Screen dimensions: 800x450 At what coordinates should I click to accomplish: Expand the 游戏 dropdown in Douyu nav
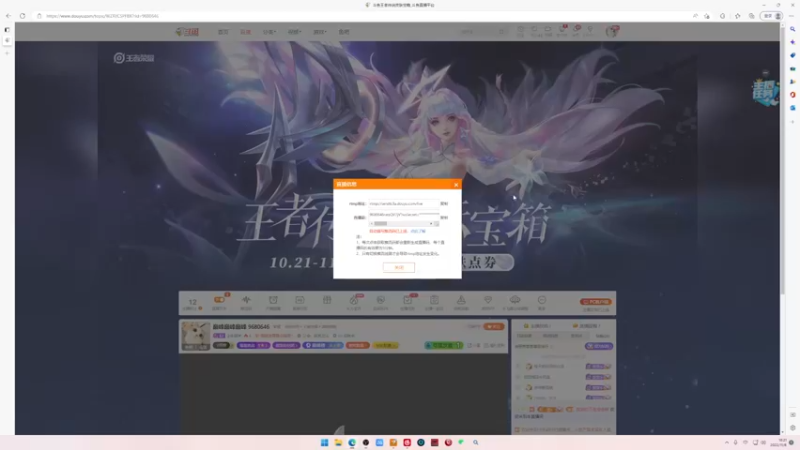319,32
